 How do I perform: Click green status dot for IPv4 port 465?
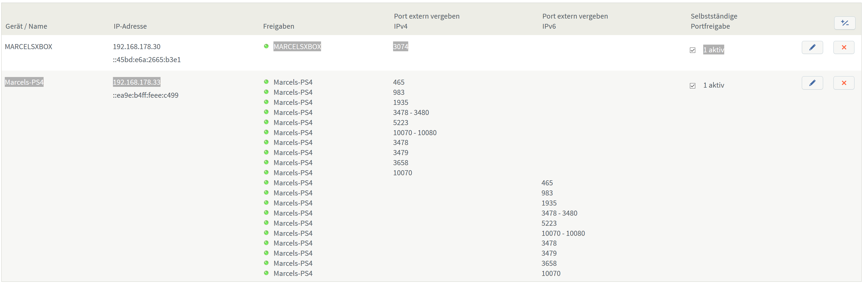266,82
